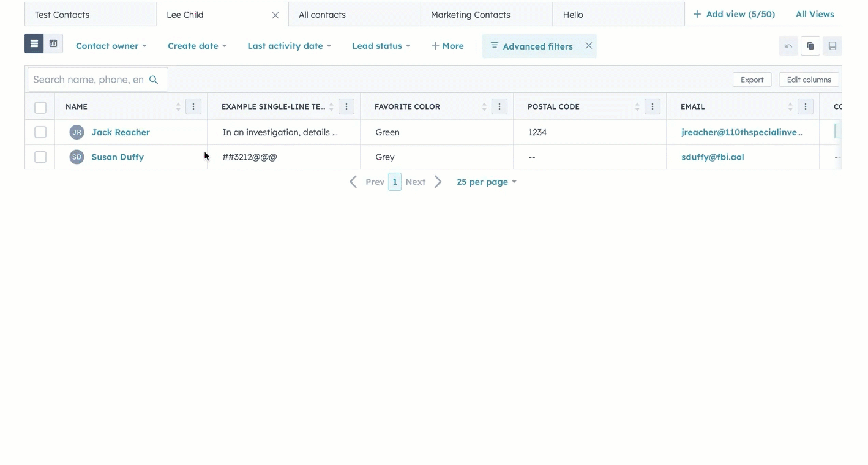868x465 pixels.
Task: Switch to the Marketing Contacts tab
Action: pyautogui.click(x=471, y=13)
